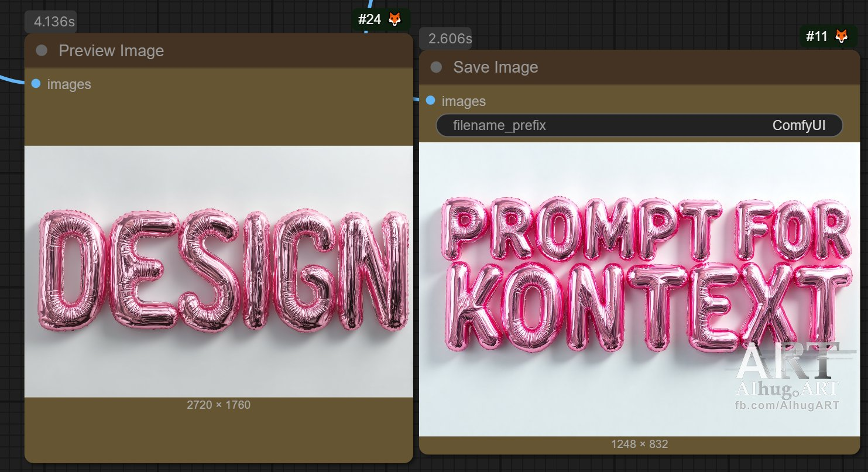The height and width of the screenshot is (472, 868).
Task: Collapse the Save Image node via its gray dot
Action: [436, 67]
